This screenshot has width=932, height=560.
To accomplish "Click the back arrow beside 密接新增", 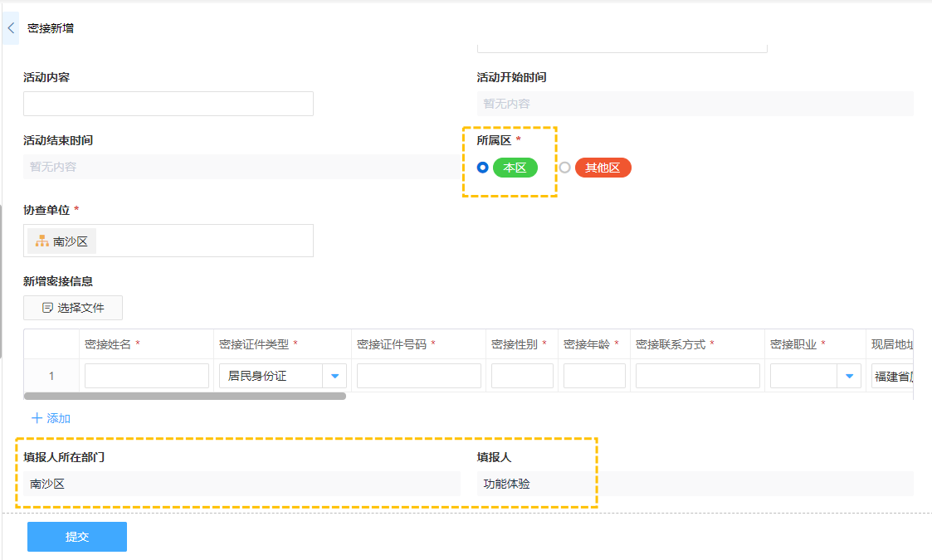I will point(11,28).
